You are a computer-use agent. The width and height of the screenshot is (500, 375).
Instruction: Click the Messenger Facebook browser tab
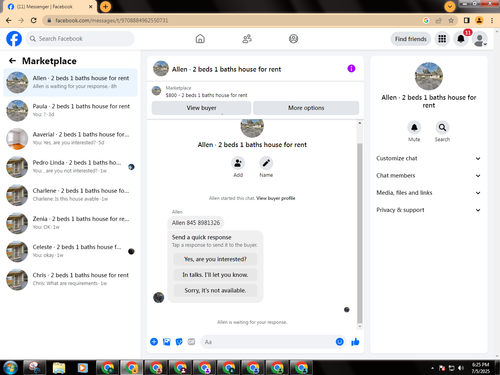(x=50, y=7)
